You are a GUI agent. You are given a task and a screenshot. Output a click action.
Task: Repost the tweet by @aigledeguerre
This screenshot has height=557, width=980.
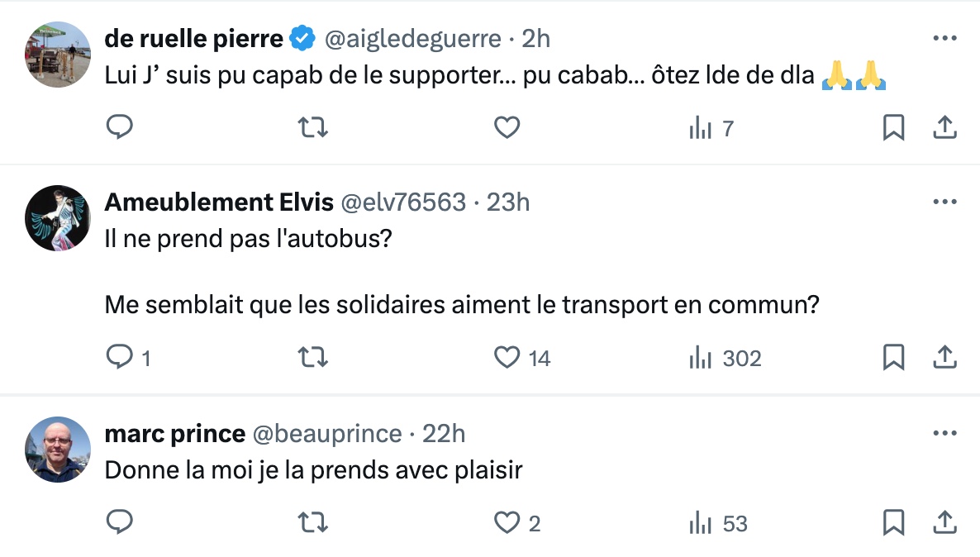pos(312,127)
